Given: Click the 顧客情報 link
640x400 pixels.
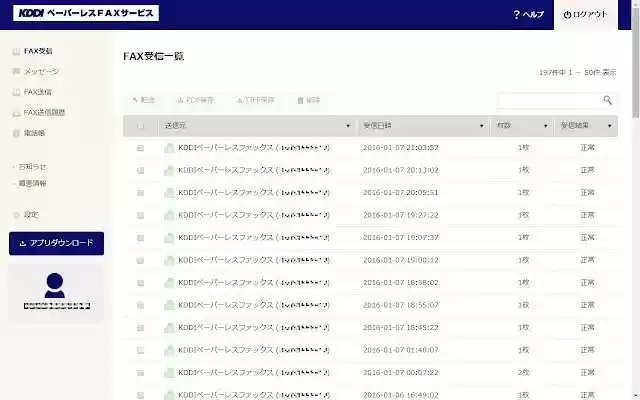Looking at the screenshot, I should point(32,183).
